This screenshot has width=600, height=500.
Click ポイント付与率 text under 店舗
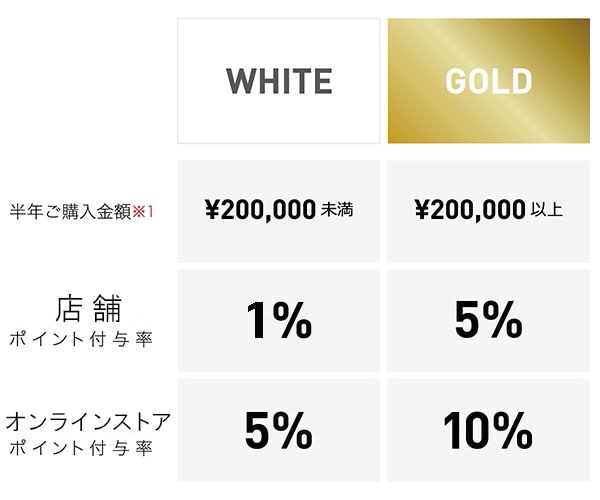point(81,339)
